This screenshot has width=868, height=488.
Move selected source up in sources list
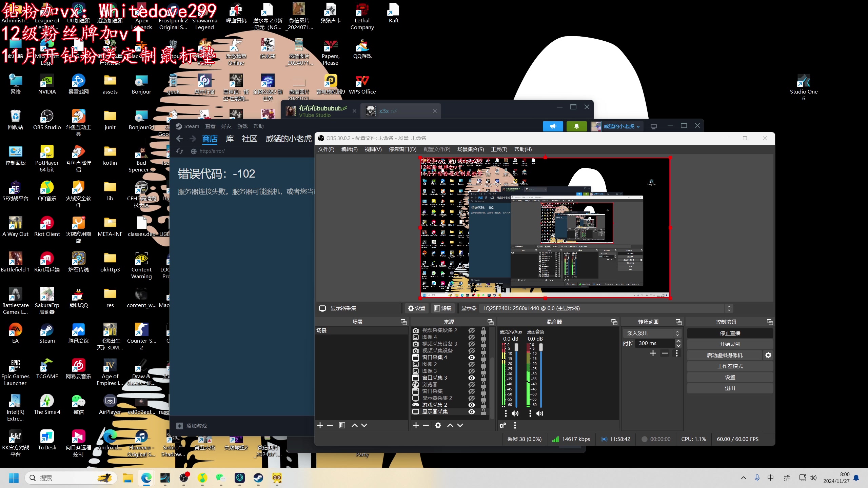coord(450,425)
